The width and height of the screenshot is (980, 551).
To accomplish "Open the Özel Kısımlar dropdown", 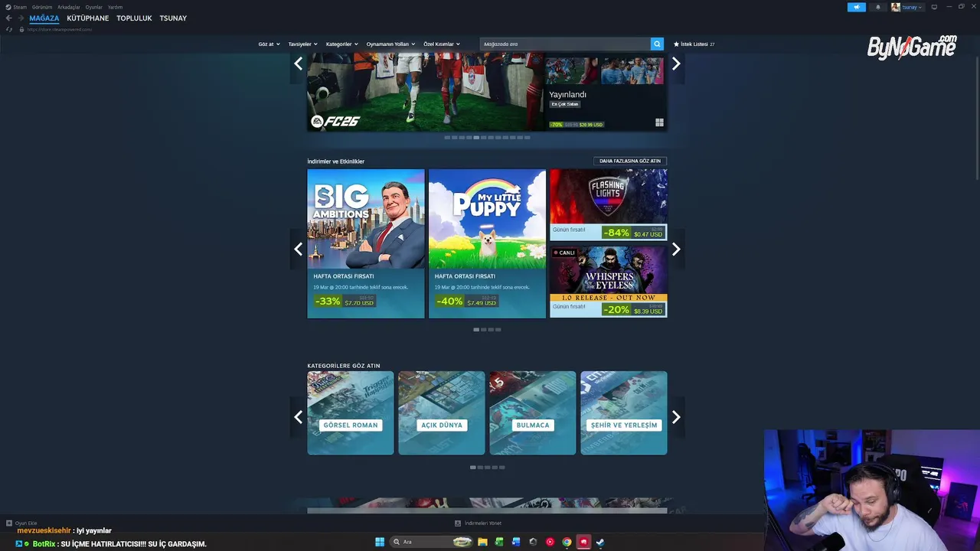I will 442,44.
